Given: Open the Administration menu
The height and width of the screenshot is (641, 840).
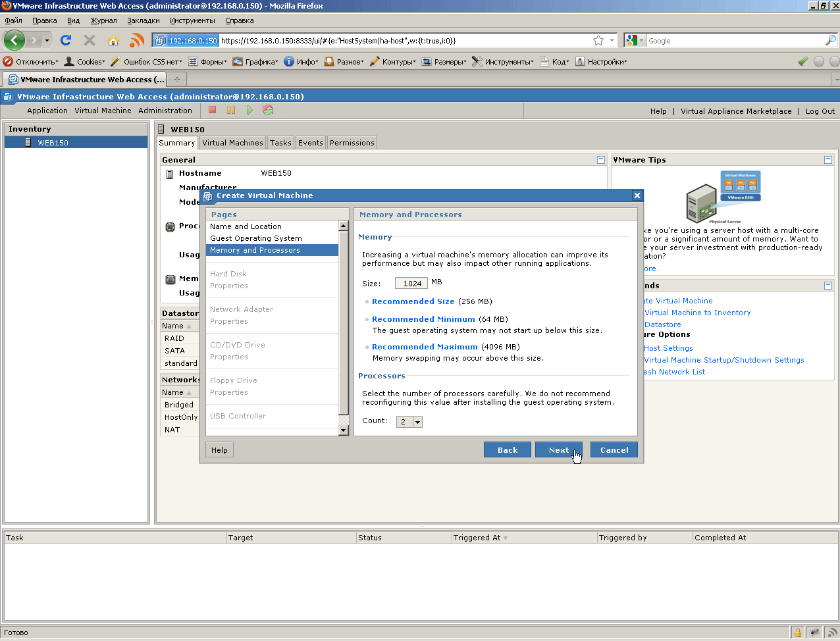Looking at the screenshot, I should click(165, 111).
